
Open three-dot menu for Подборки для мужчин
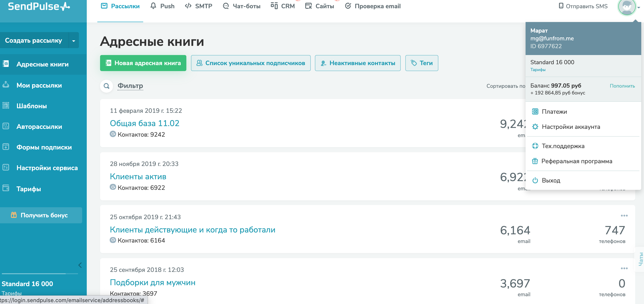(624, 268)
